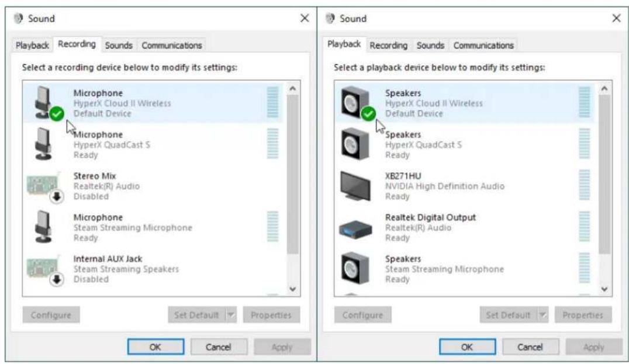Open Communications tab in left Sound window
629x364 pixels.
coord(172,46)
